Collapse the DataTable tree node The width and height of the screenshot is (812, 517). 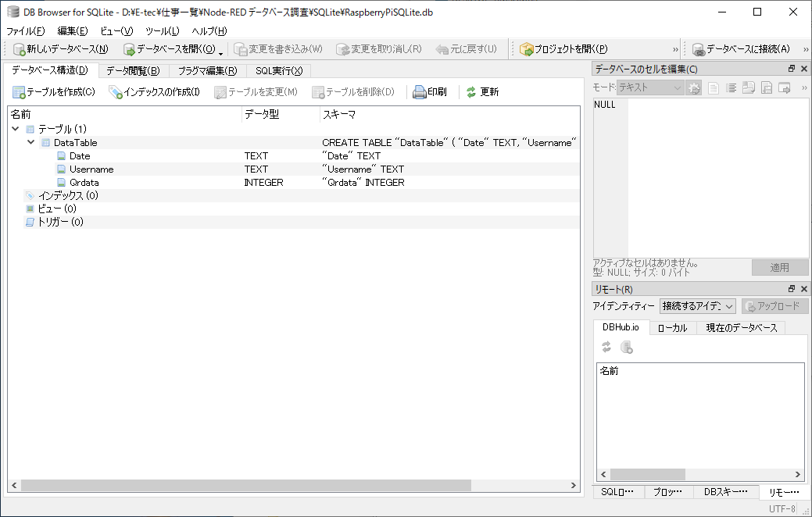click(30, 142)
